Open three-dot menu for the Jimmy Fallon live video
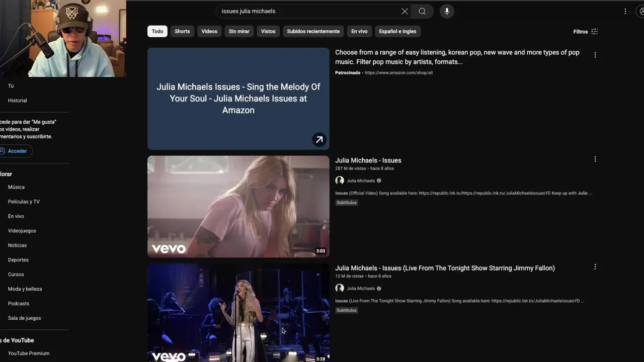 coord(595,267)
